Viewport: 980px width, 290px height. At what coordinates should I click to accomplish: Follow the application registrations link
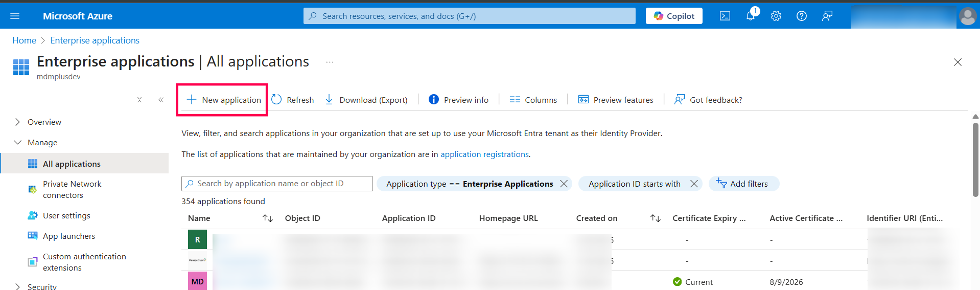(484, 154)
